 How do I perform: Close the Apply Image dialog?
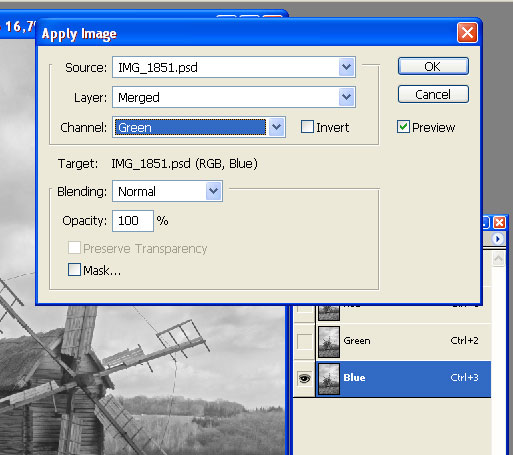(467, 33)
